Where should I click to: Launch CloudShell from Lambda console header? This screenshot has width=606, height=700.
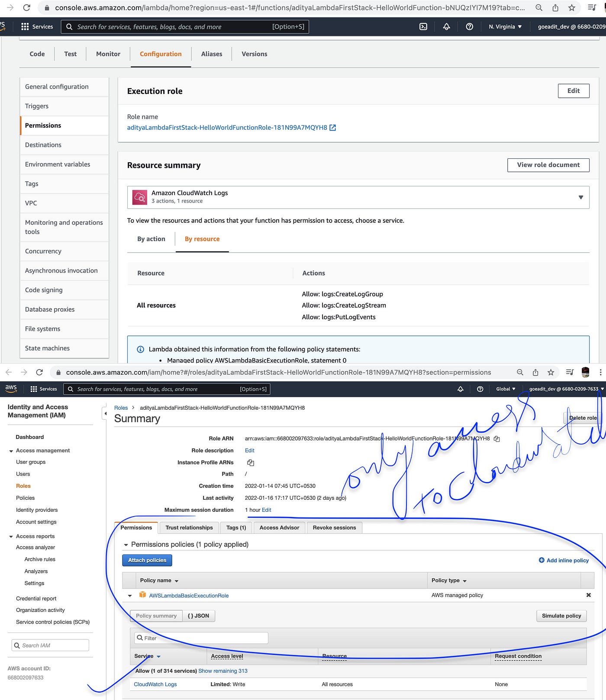[423, 26]
